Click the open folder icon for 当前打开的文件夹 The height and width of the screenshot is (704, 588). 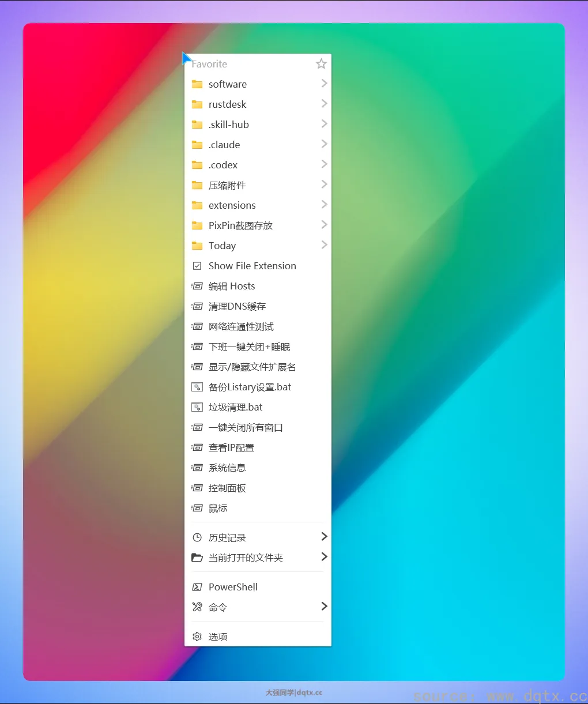point(197,558)
